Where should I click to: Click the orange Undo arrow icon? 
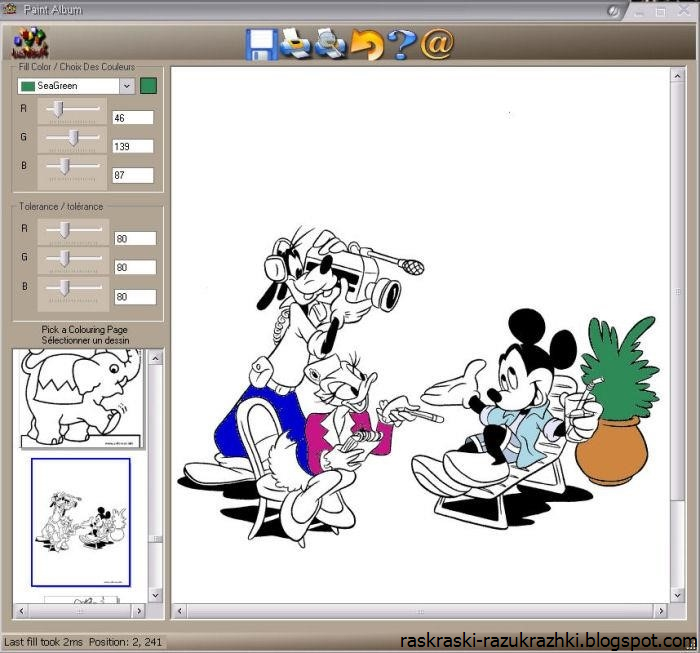tap(367, 44)
